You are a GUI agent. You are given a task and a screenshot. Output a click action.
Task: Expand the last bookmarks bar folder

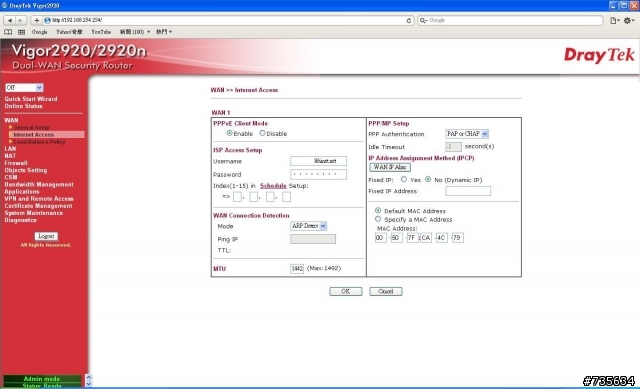164,32
